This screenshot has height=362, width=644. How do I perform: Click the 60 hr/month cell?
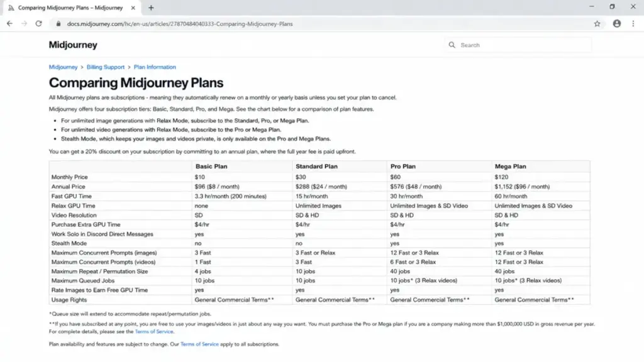point(511,197)
